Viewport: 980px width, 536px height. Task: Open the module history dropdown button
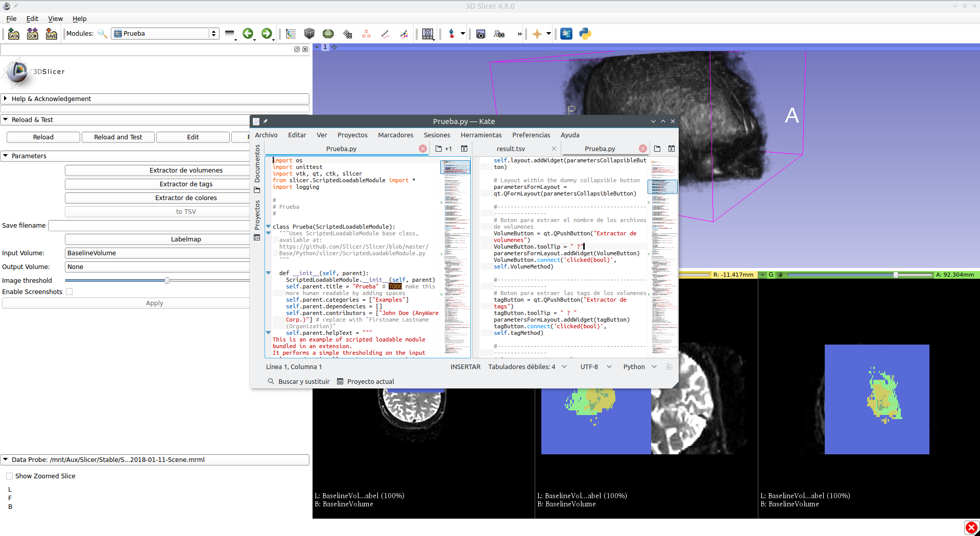pyautogui.click(x=230, y=34)
